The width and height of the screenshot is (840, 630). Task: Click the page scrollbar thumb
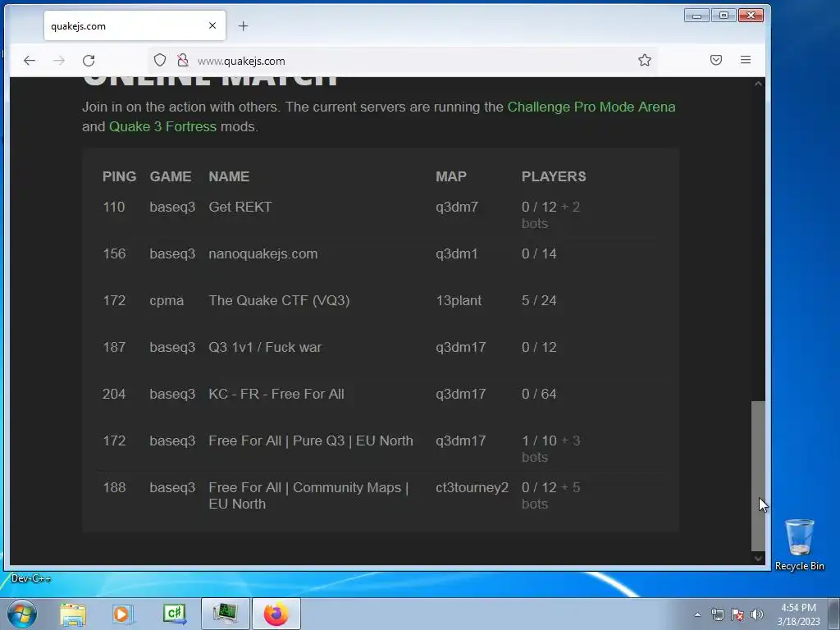click(757, 476)
